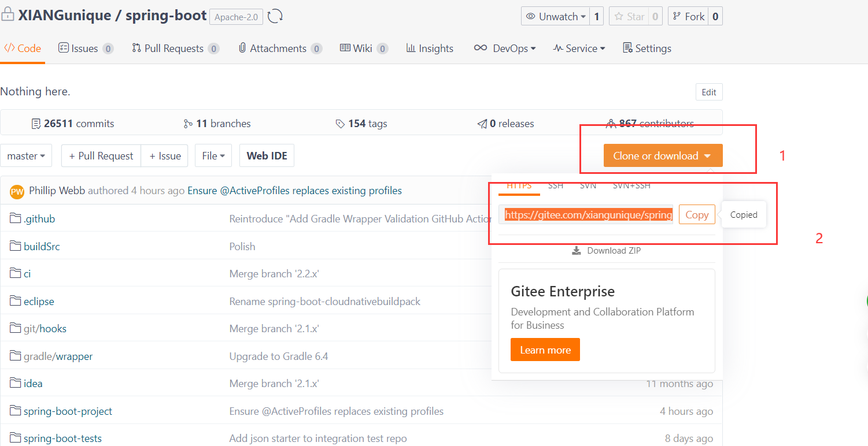Go to the Attachments tab

pyautogui.click(x=280, y=49)
